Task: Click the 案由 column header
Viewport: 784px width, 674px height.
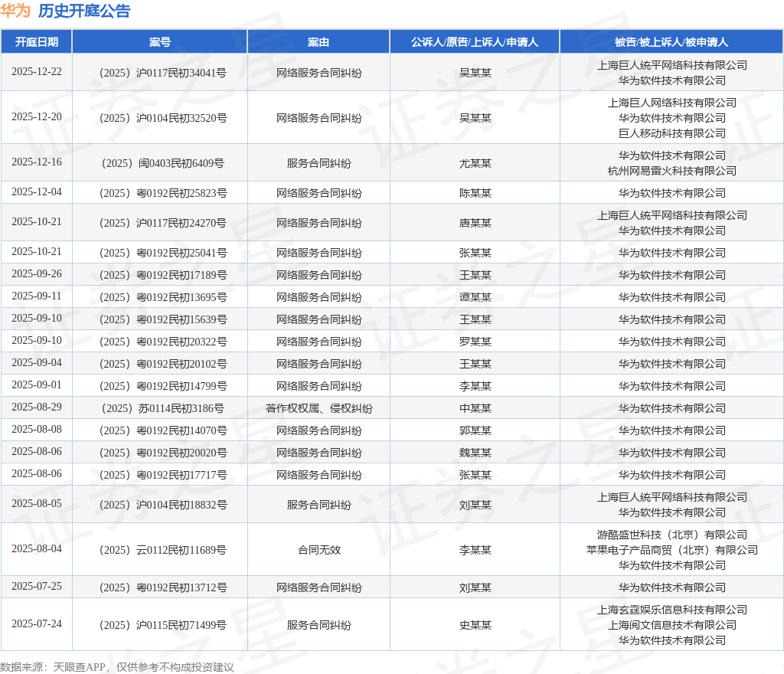Action: [x=318, y=42]
